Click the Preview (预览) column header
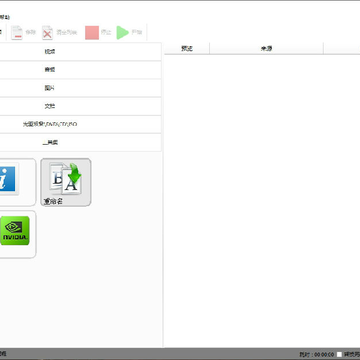Image resolution: width=360 pixels, height=360 pixels. 187,49
